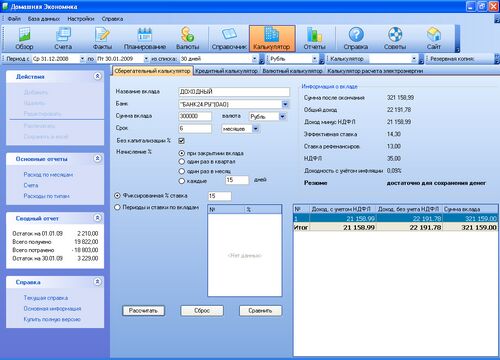Toggle the Без капитализации % checkbox
The width and height of the screenshot is (500, 360).
(x=182, y=141)
